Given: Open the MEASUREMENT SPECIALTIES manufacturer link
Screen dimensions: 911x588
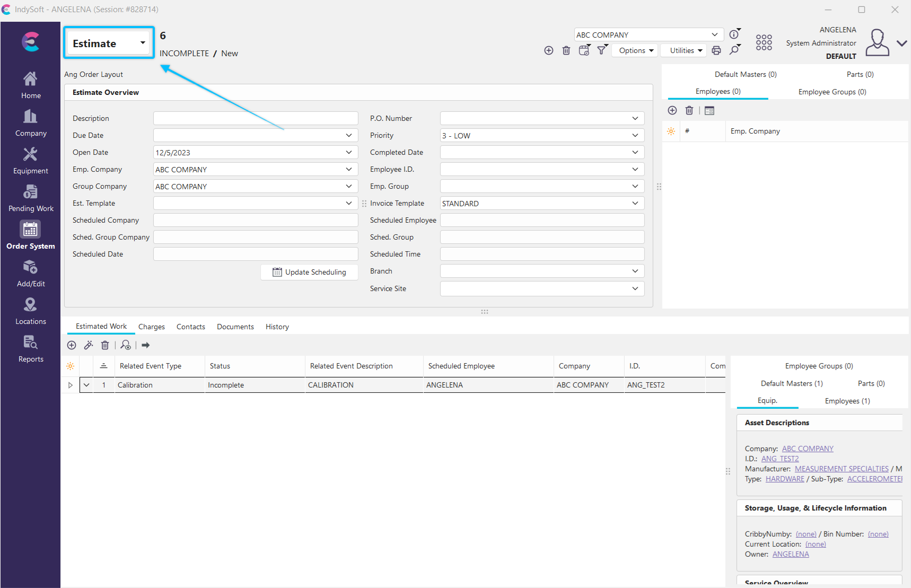Looking at the screenshot, I should coord(841,469).
